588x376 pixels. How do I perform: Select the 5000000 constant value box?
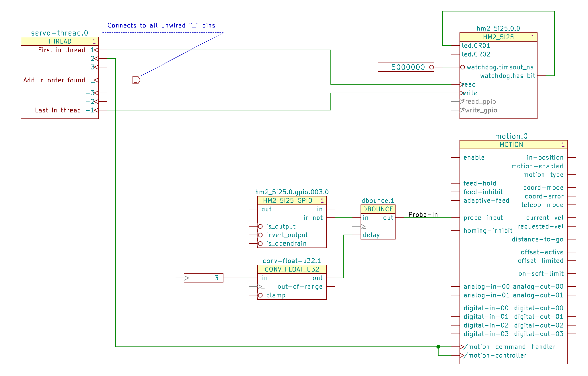click(407, 67)
